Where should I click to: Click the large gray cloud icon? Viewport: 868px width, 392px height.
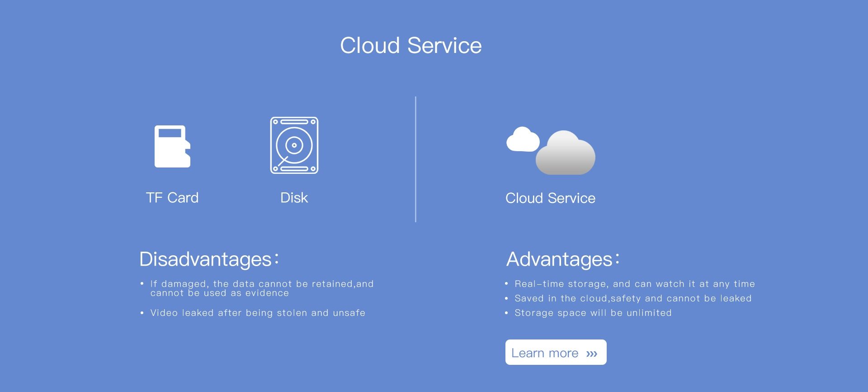566,154
